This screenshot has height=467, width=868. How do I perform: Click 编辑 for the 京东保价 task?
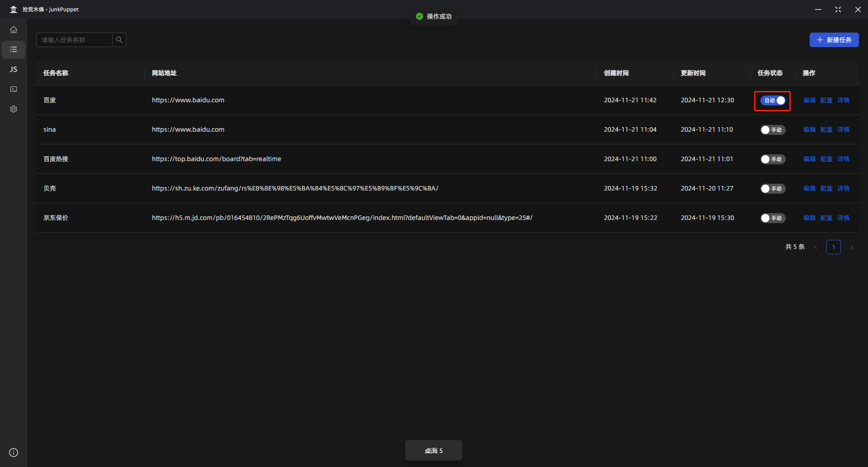pyautogui.click(x=809, y=218)
